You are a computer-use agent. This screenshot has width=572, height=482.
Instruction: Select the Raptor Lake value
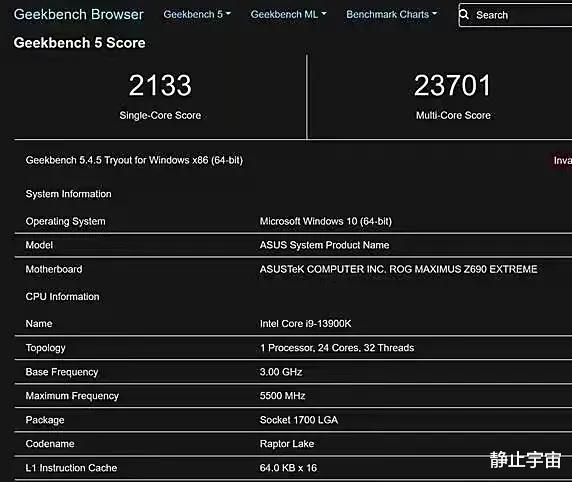click(287, 444)
